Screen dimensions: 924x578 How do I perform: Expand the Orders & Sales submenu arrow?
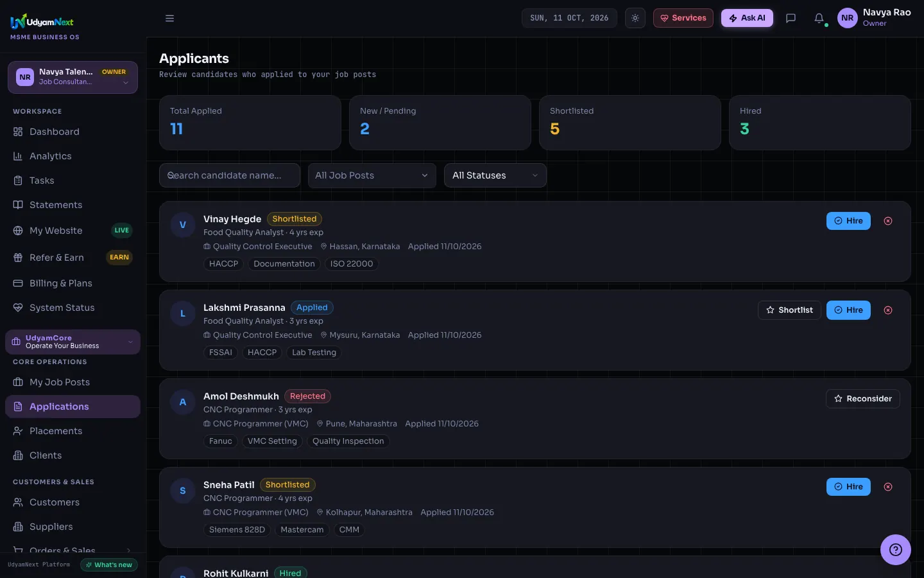pyautogui.click(x=129, y=550)
